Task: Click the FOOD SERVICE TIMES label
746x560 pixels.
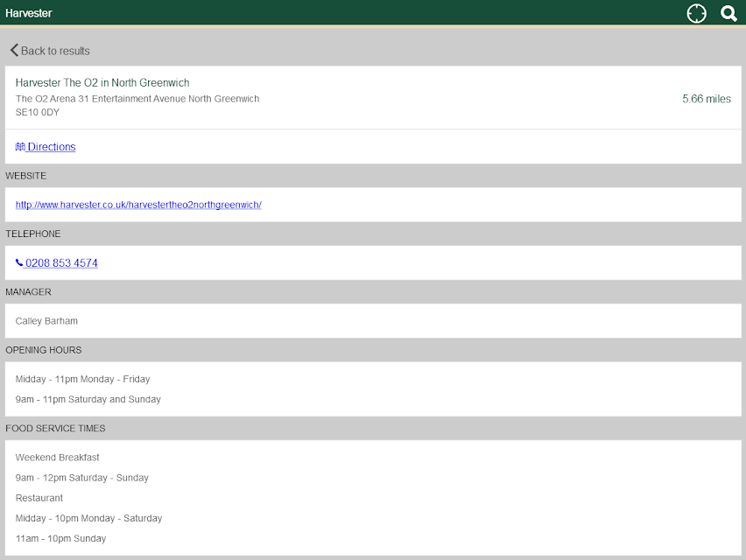Action: [55, 429]
